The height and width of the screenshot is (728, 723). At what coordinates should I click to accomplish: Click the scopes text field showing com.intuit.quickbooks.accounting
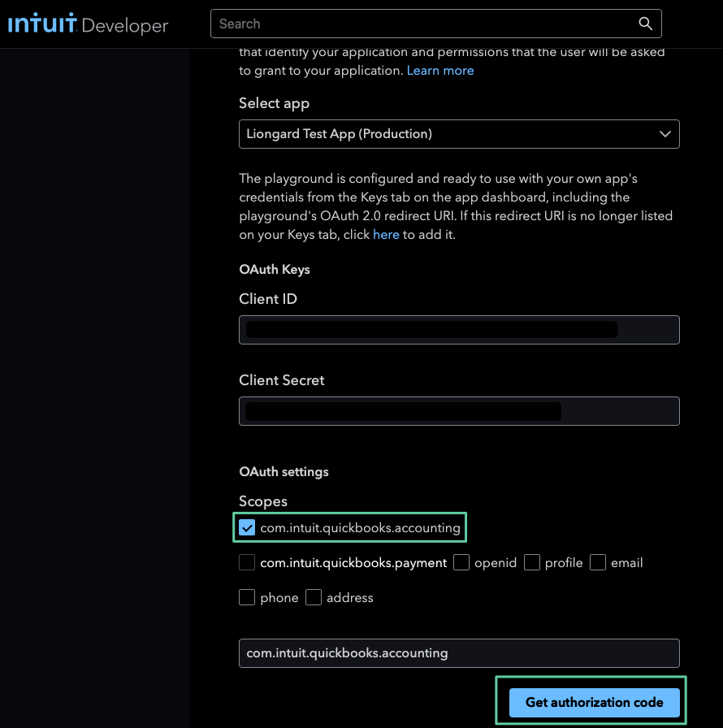click(459, 653)
